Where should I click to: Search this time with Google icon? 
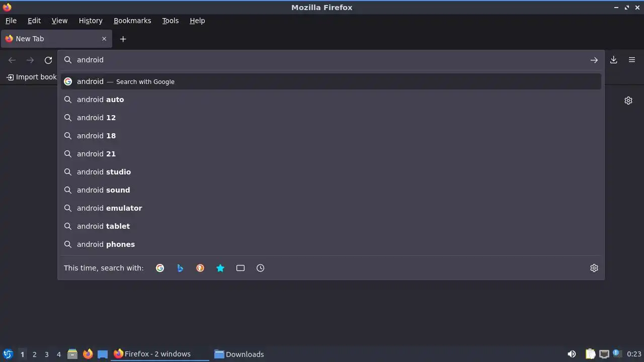coord(160,268)
